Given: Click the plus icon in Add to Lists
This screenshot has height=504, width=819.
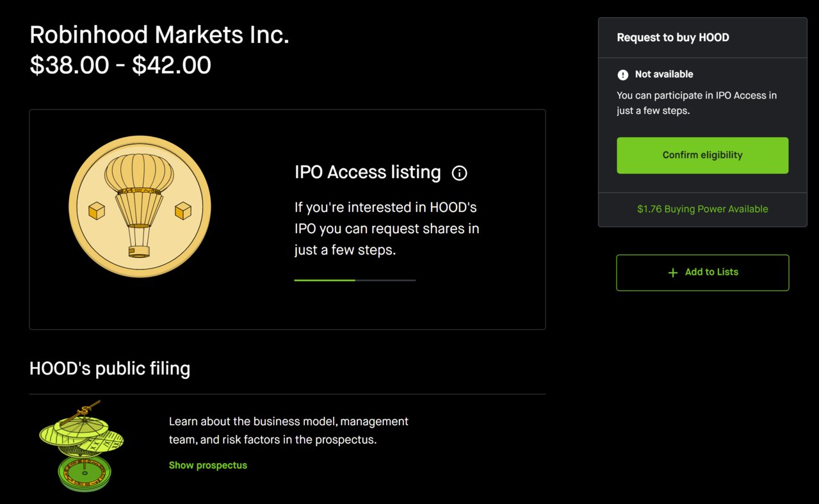Looking at the screenshot, I should coord(672,273).
